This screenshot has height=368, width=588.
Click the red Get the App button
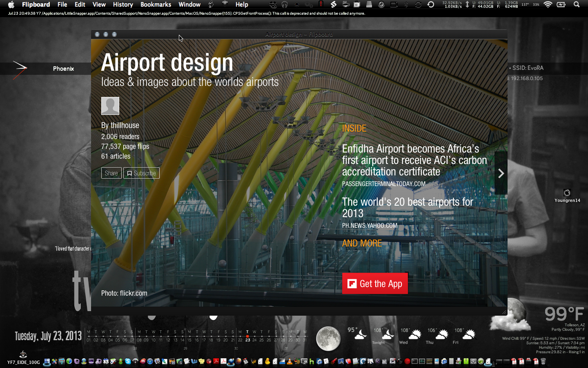[375, 283]
